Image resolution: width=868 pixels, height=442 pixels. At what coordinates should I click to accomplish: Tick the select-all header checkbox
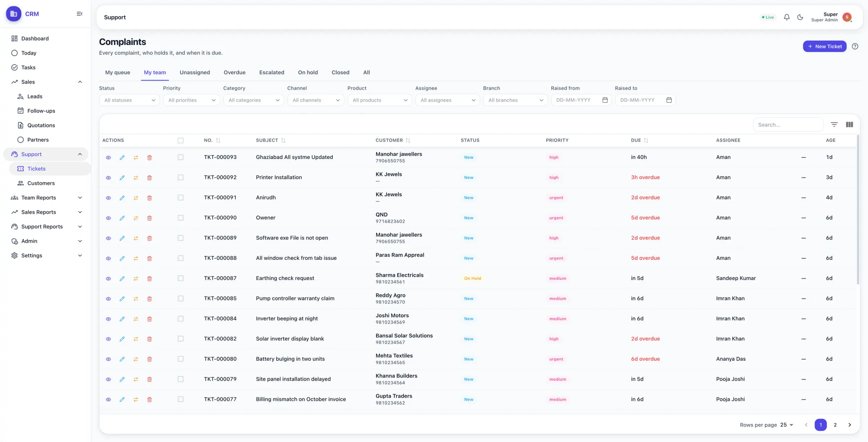click(180, 141)
